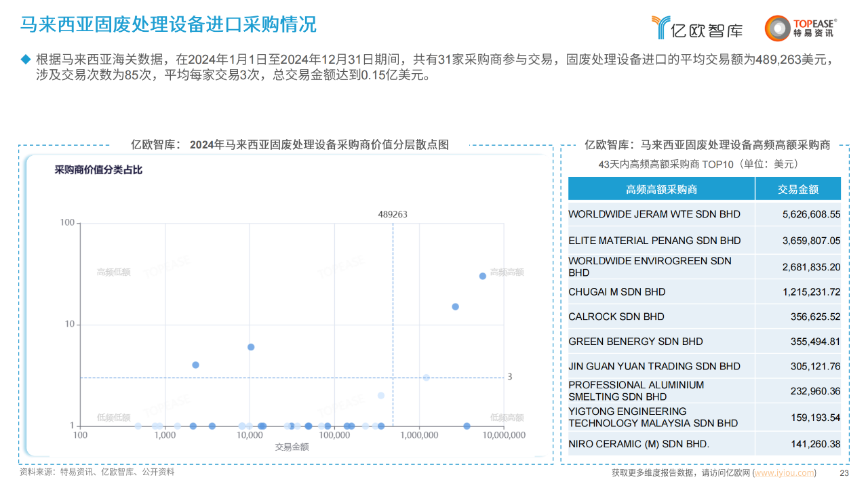Click amount 5,626,608.55
The height and width of the screenshot is (488, 868).
[x=811, y=214]
